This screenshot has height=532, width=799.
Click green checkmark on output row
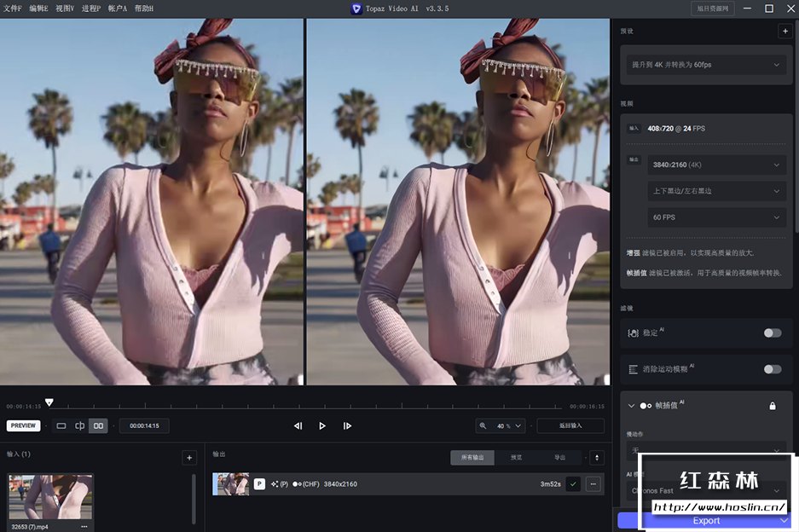573,483
